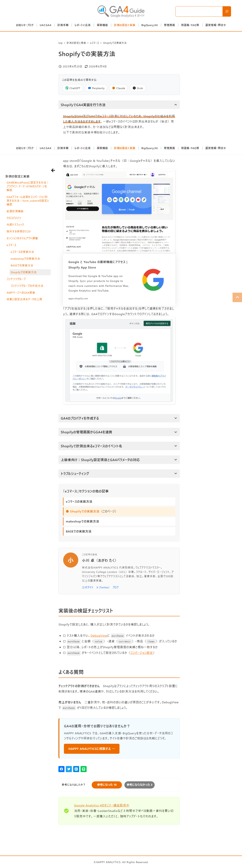The width and height of the screenshot is (242, 868).
Task: Open クロスドメイン in the sidebar
Action: tap(14, 218)
